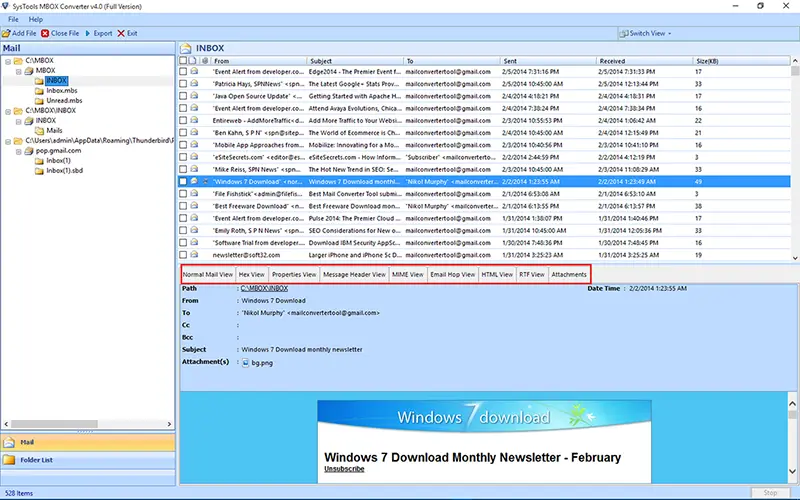This screenshot has width=800, height=500.
Task: Open the Help menu
Action: click(x=36, y=19)
